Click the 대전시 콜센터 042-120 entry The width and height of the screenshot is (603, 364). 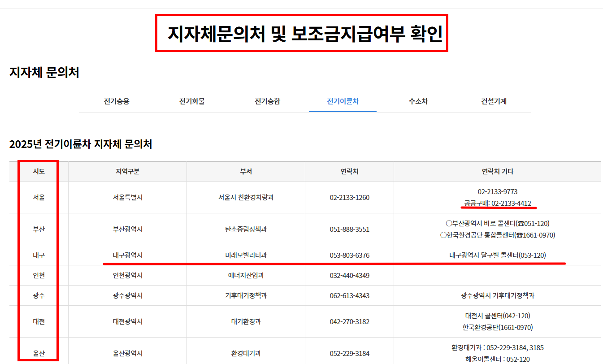point(498,316)
